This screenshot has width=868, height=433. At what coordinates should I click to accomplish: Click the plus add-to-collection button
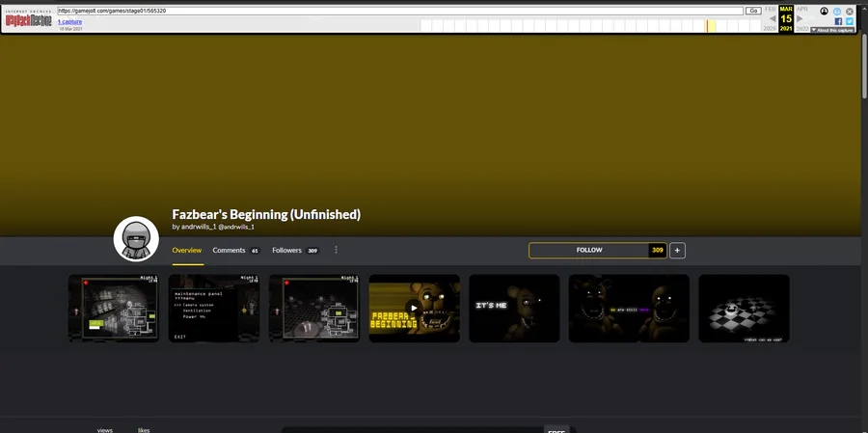[677, 251]
